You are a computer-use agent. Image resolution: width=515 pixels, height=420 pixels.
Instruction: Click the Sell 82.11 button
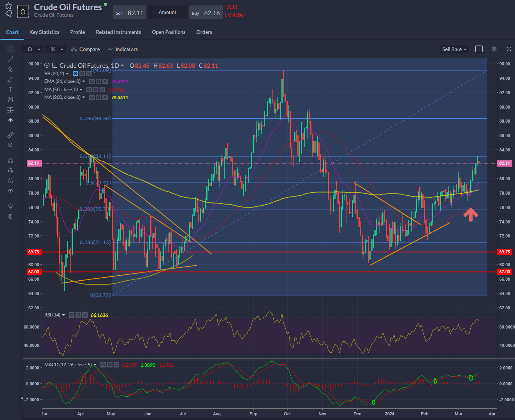(x=130, y=13)
